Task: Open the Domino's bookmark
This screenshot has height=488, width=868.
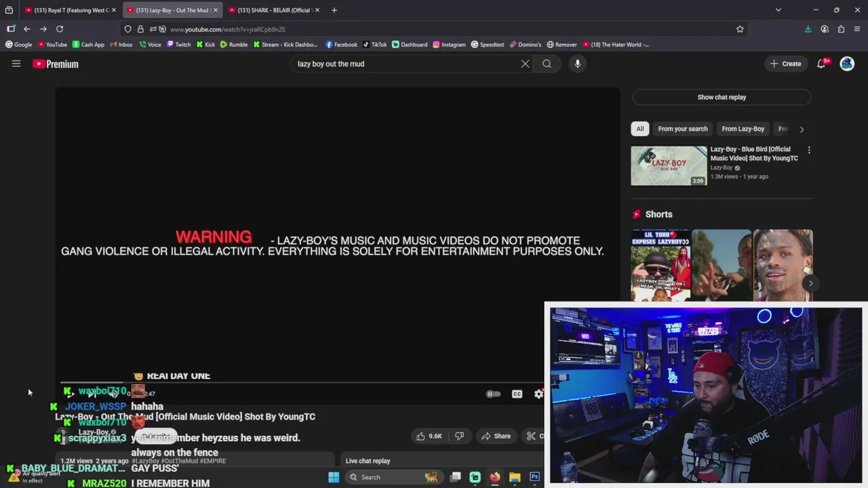Action: coord(526,45)
